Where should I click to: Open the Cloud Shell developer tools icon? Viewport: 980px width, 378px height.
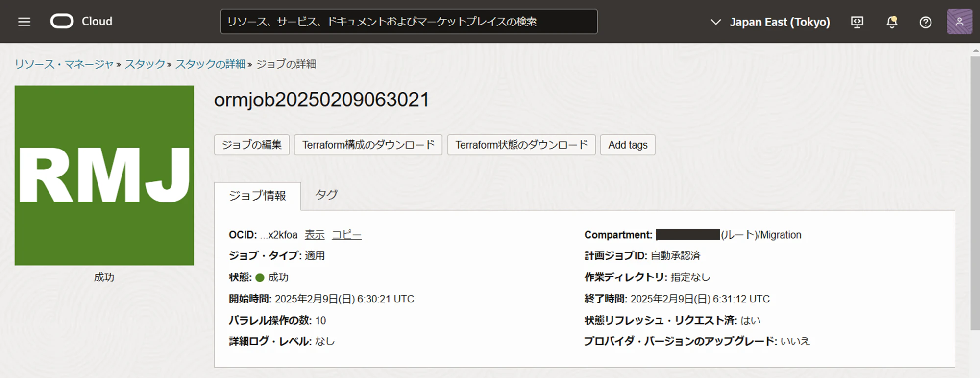pyautogui.click(x=857, y=22)
